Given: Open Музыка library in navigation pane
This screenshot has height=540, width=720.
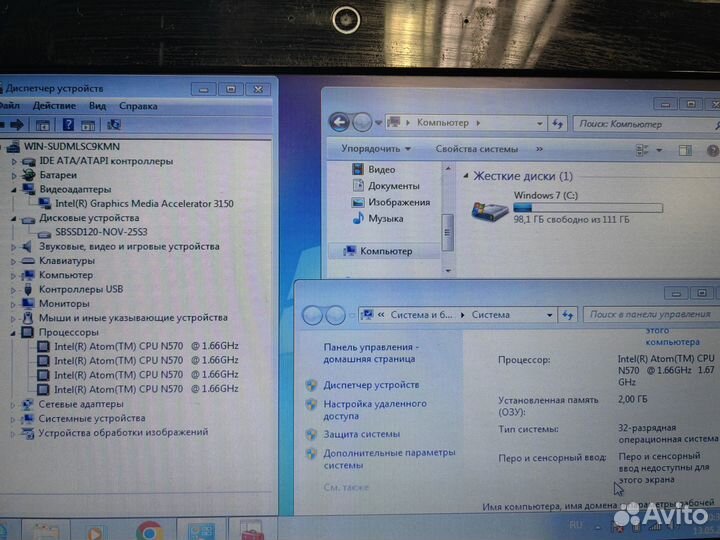Looking at the screenshot, I should (x=386, y=219).
